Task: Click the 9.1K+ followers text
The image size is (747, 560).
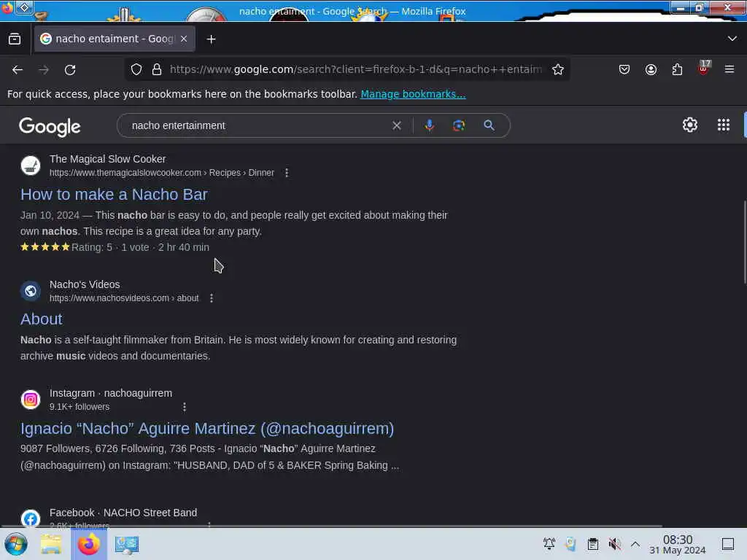Action: [80, 407]
